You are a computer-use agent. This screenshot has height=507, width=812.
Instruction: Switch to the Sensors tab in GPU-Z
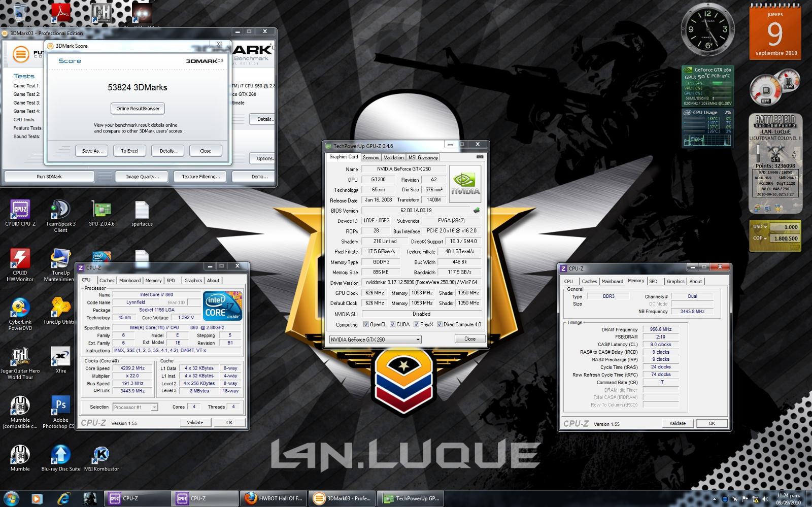371,157
